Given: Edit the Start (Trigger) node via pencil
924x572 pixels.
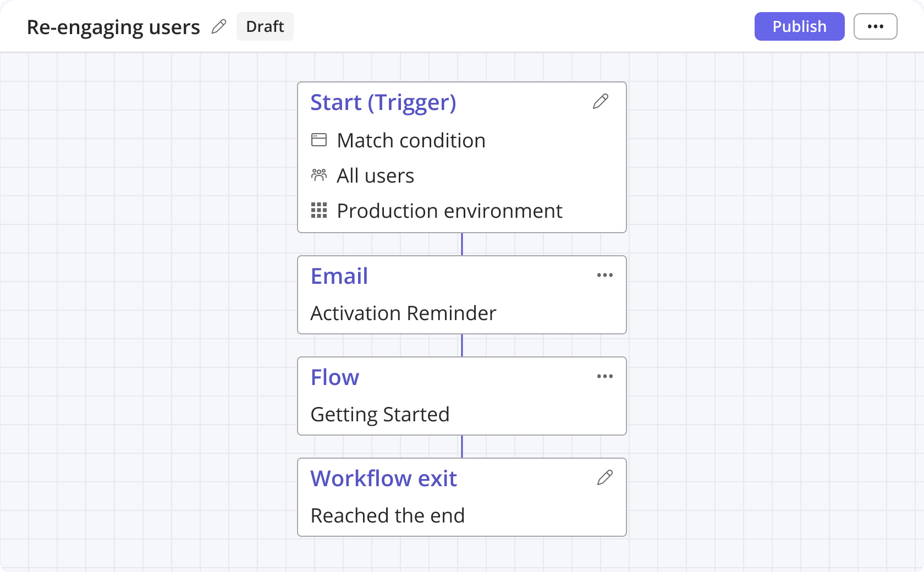Looking at the screenshot, I should click(601, 101).
